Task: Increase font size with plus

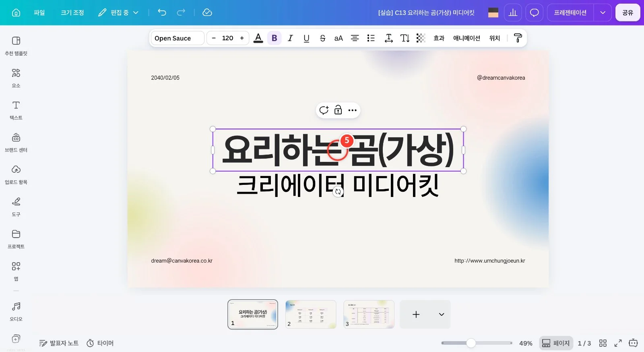Action: click(x=242, y=38)
